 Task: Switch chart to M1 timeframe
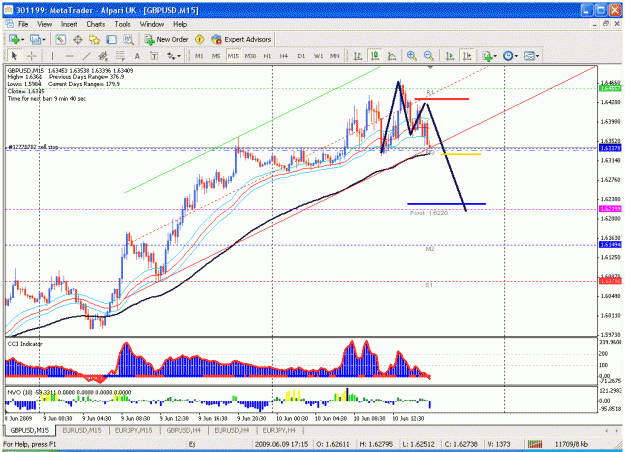click(199, 56)
